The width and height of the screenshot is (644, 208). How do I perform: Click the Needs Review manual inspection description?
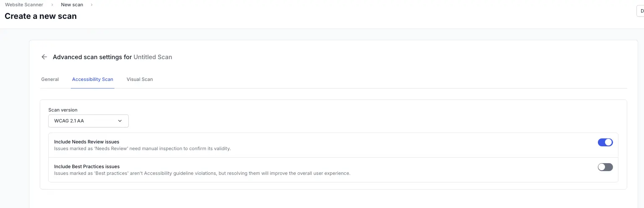click(x=143, y=148)
